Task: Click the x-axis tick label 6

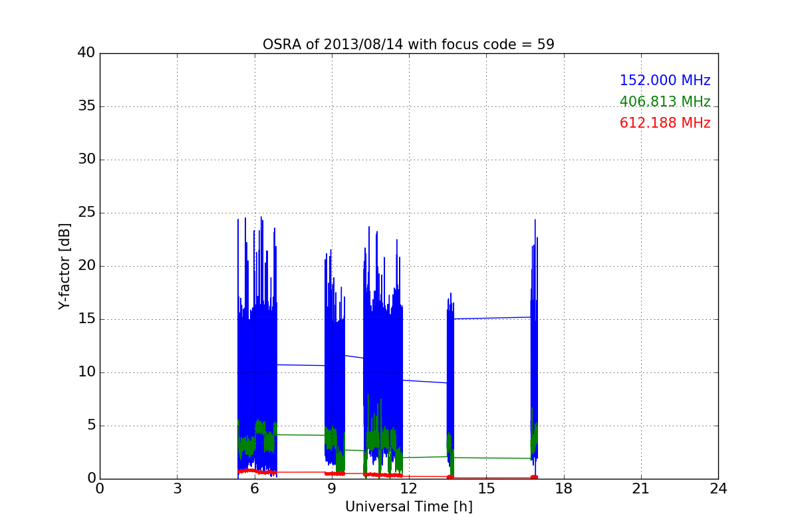Action: pyautogui.click(x=255, y=488)
